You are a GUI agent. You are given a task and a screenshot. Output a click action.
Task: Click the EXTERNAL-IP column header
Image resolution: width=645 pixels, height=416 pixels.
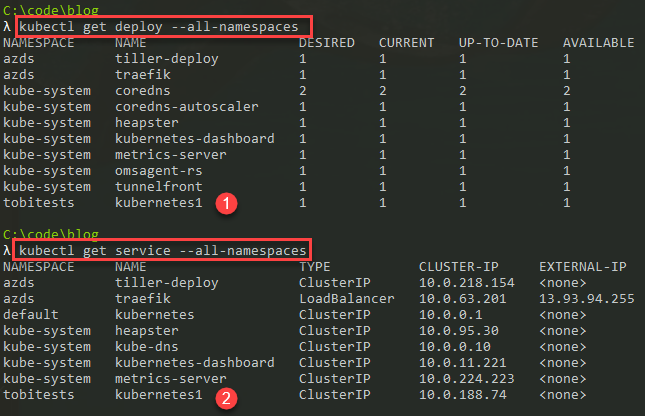coord(583,267)
